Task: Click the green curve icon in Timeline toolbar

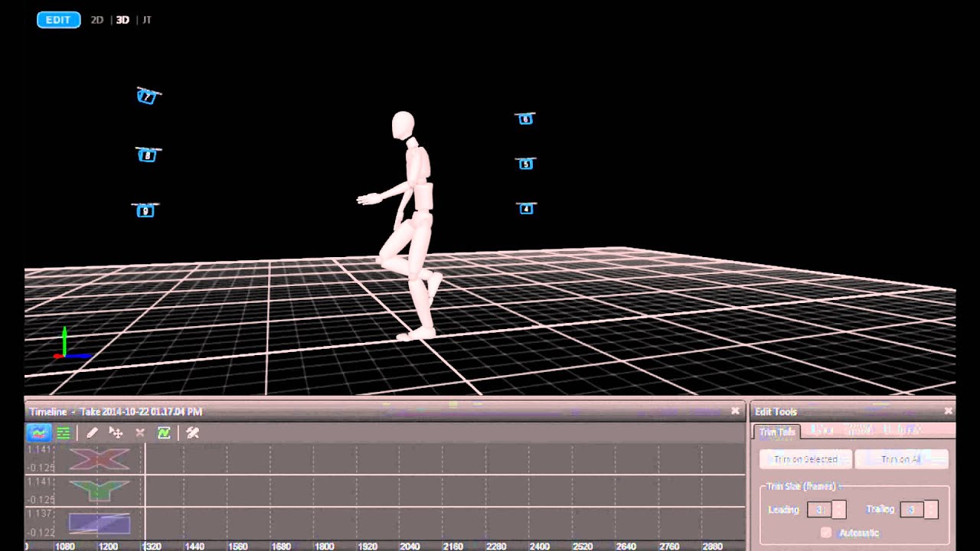Action: coord(164,433)
